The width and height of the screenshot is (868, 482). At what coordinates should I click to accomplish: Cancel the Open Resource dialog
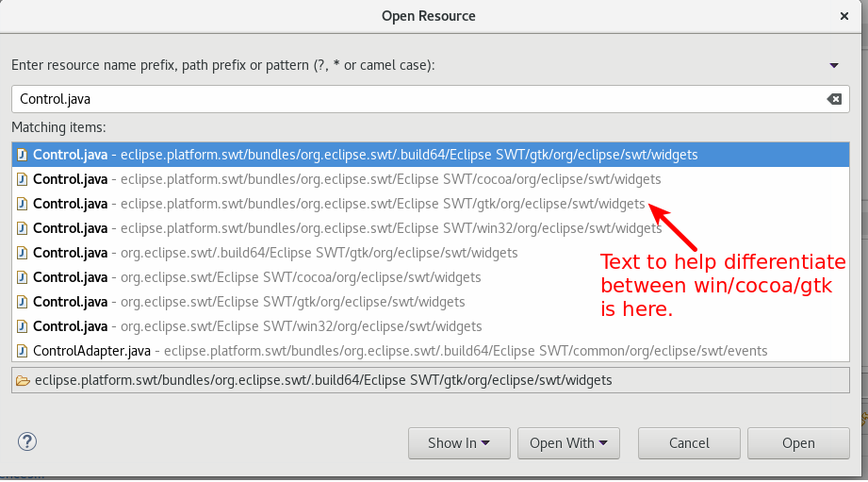point(689,443)
